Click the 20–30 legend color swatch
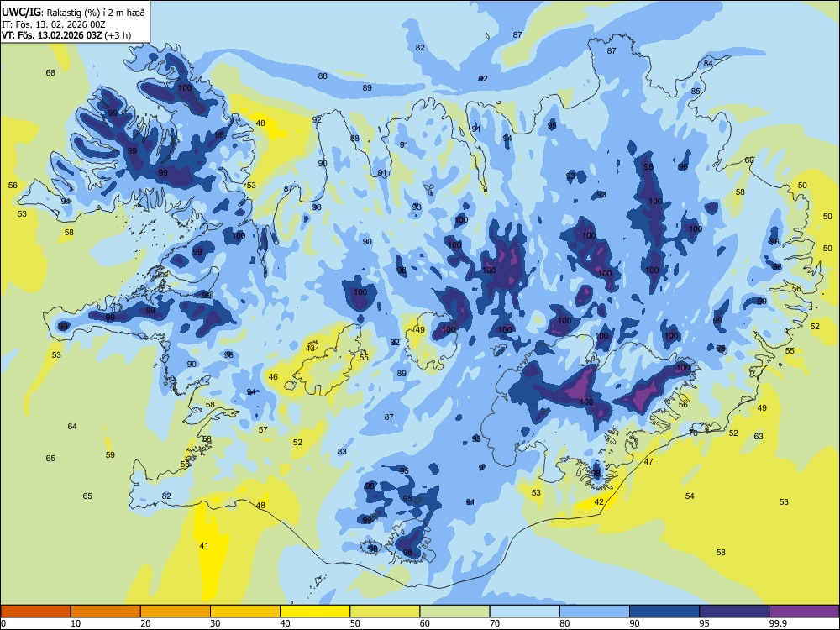The image size is (840, 630). click(x=176, y=612)
